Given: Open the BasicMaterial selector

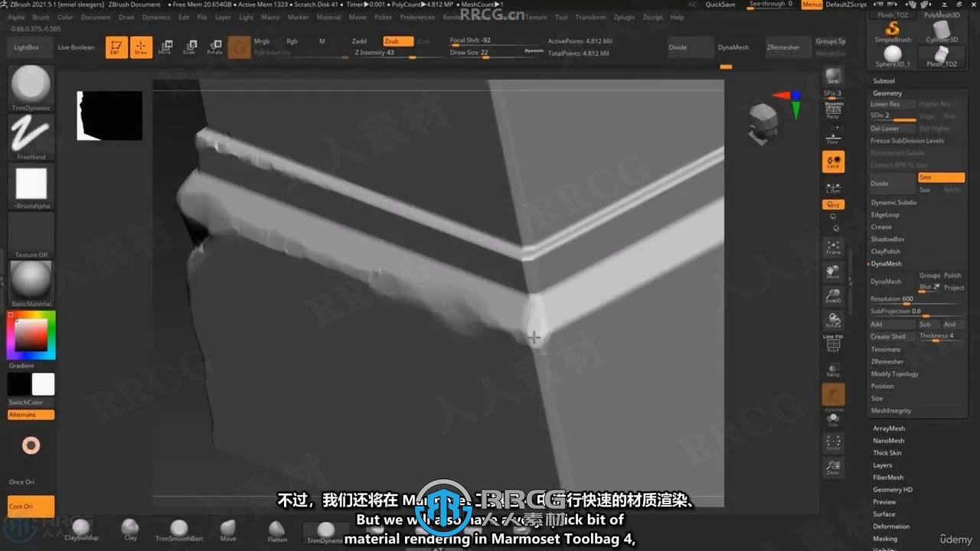Looking at the screenshot, I should [x=31, y=283].
